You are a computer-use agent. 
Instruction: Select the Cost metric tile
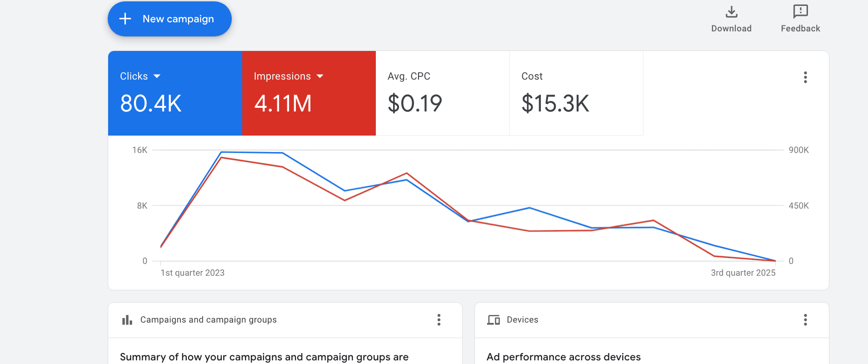pos(576,93)
